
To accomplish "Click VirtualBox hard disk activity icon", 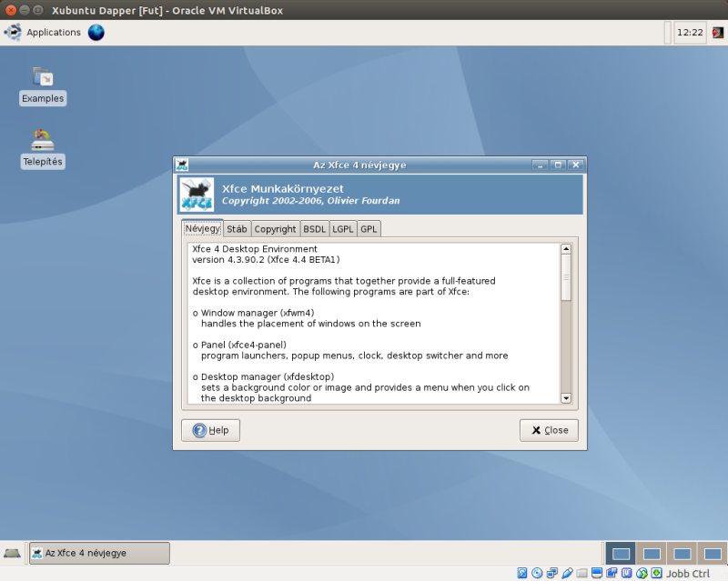I will coord(521,573).
